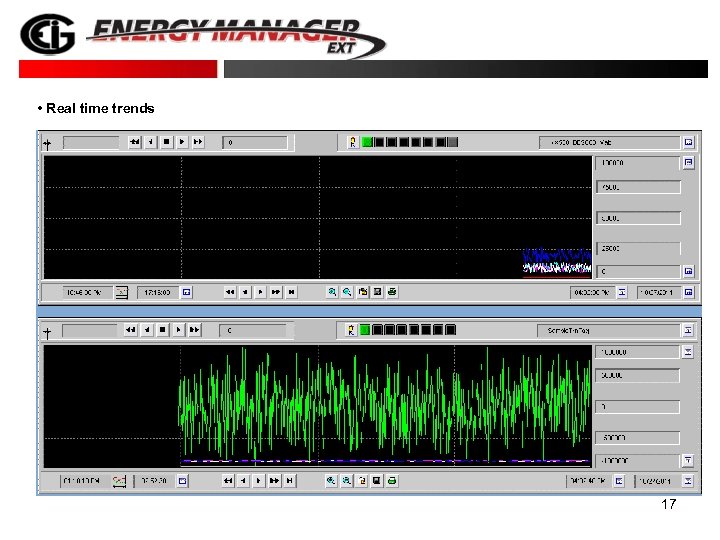Click the 50000 scale field in the bottom trend

coord(638,376)
